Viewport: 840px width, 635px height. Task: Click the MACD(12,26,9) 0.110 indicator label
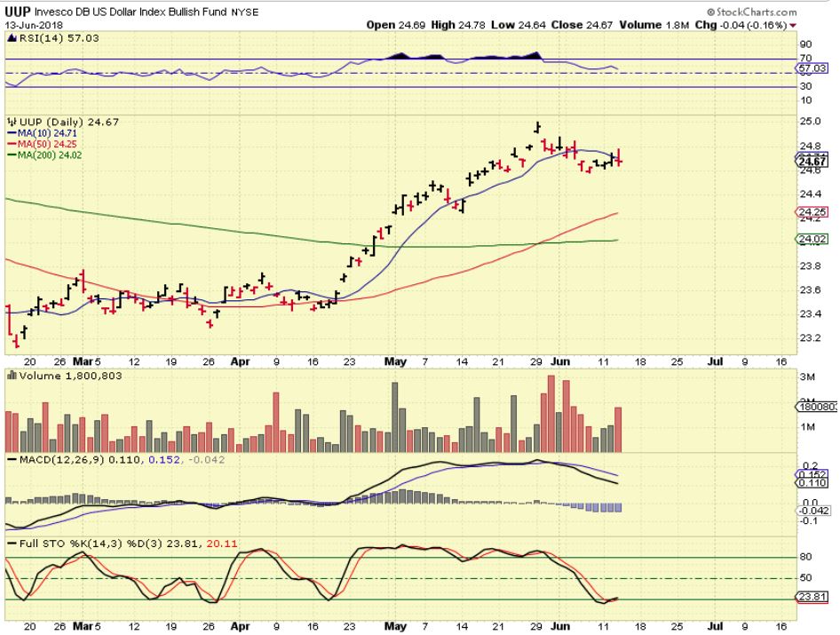point(80,460)
